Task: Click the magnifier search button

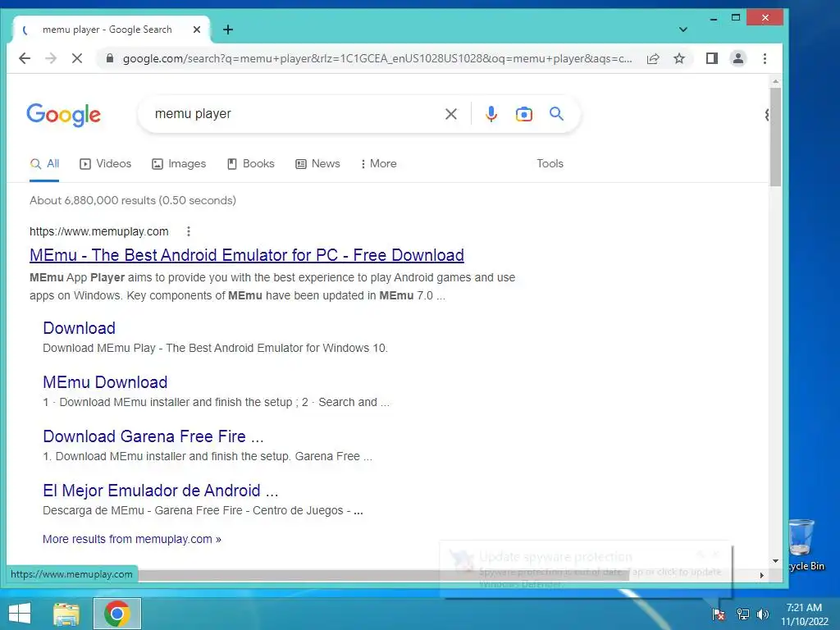Action: [x=557, y=113]
